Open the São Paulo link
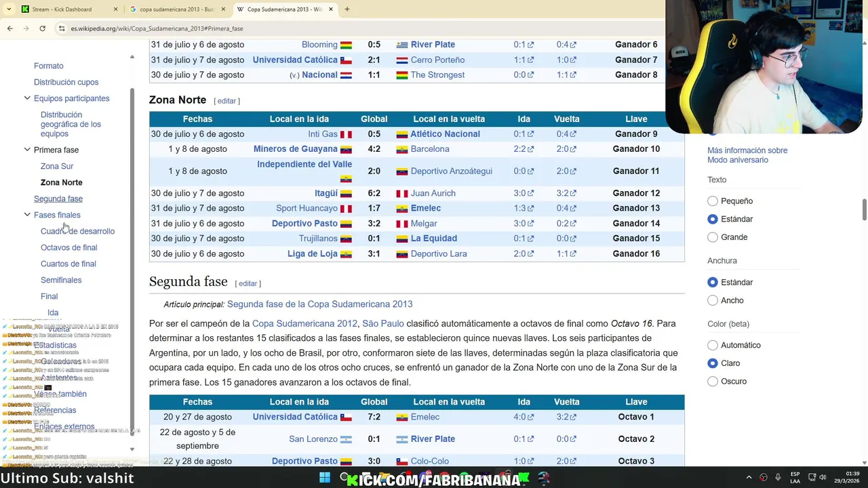This screenshot has height=488, width=868. [383, 323]
